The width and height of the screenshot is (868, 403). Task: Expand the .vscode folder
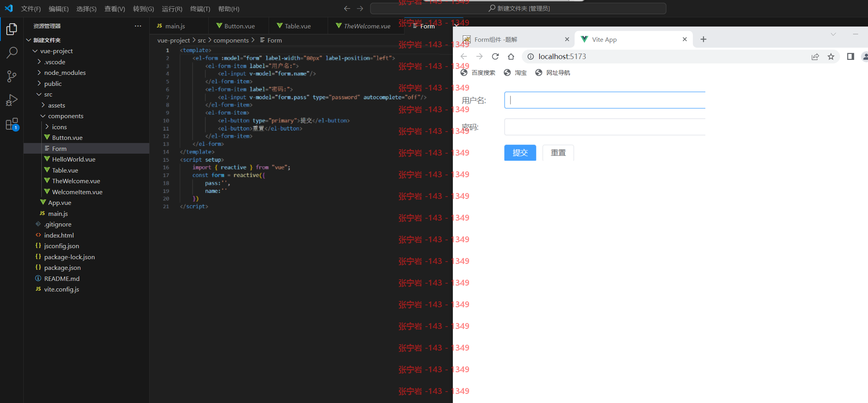point(39,62)
